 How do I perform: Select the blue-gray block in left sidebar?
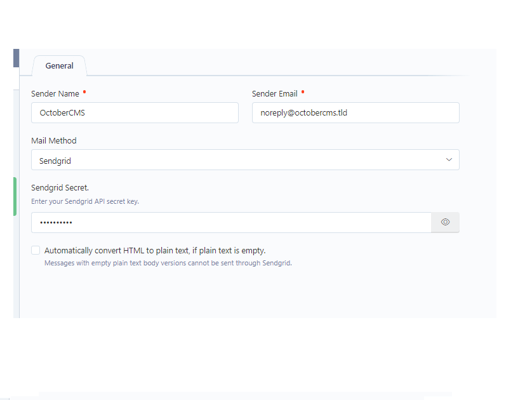point(16,58)
